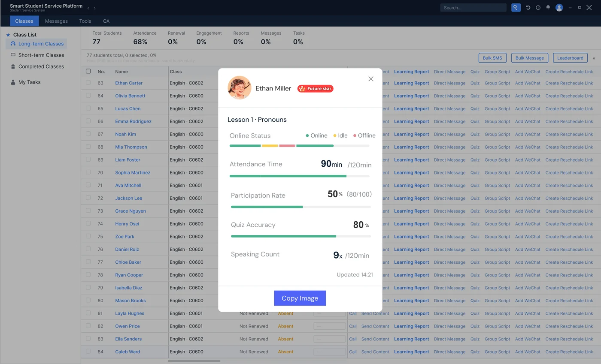This screenshot has width=601, height=364.
Task: Click the My Tasks person icon
Action: [13, 82]
